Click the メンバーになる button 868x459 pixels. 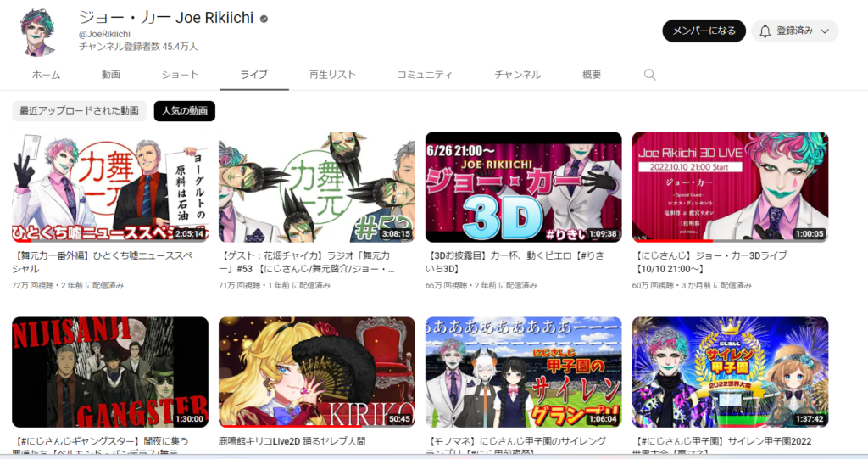point(704,31)
